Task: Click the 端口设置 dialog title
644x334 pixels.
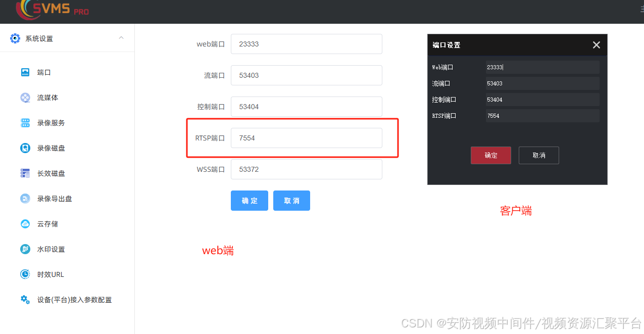Action: 447,45
